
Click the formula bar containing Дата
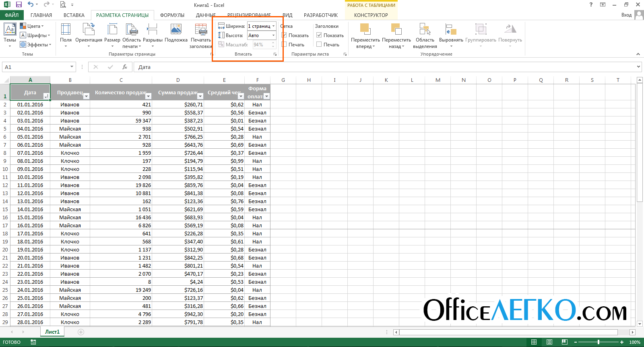coord(387,67)
